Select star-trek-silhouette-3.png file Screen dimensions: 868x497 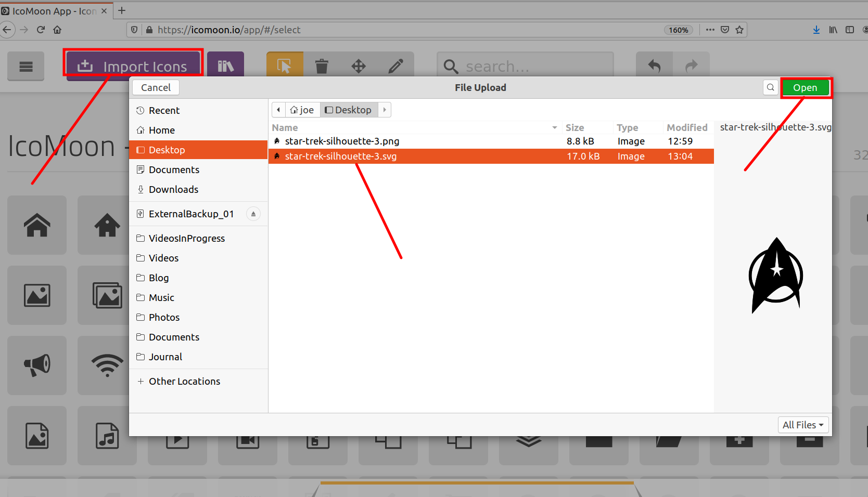[x=491, y=141]
